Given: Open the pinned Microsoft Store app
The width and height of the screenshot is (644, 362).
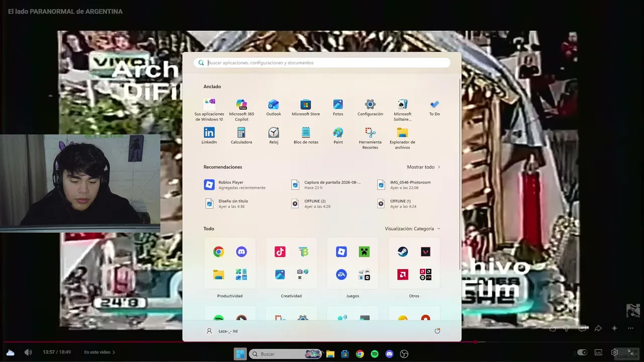Looking at the screenshot, I should (306, 108).
